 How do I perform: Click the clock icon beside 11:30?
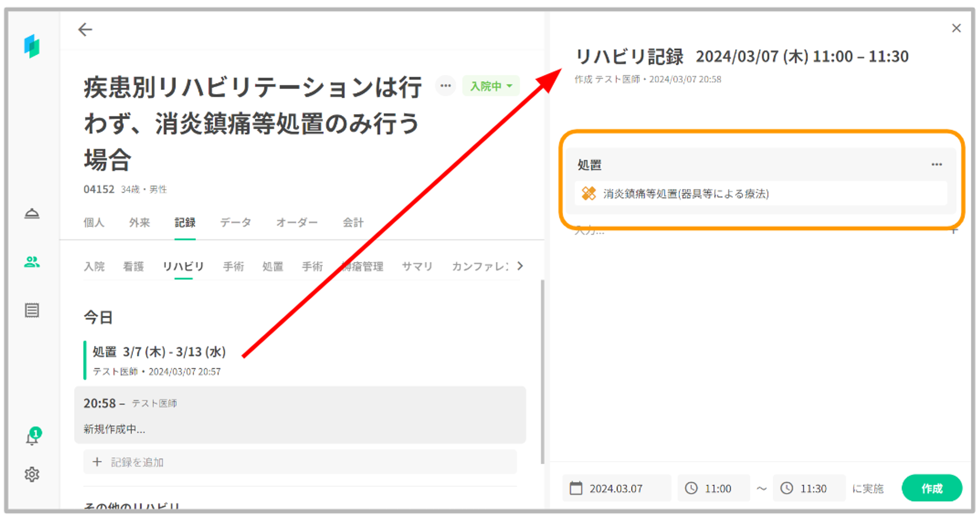(x=786, y=488)
